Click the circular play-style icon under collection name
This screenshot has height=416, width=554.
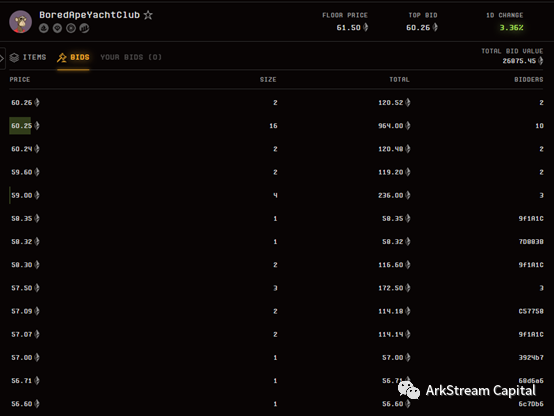[x=71, y=28]
